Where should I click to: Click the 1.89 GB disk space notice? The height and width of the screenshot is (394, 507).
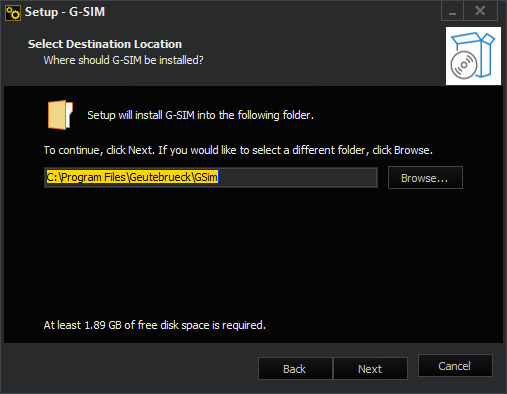click(155, 325)
